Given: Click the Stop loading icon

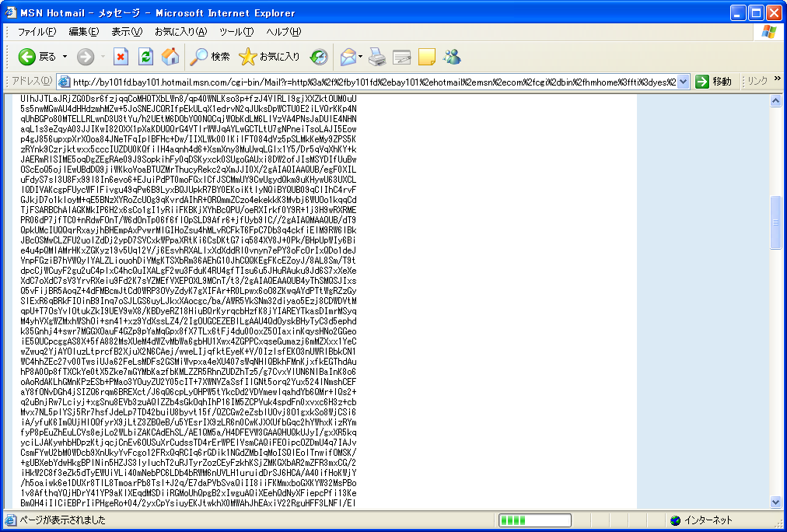Looking at the screenshot, I should pos(121,57).
